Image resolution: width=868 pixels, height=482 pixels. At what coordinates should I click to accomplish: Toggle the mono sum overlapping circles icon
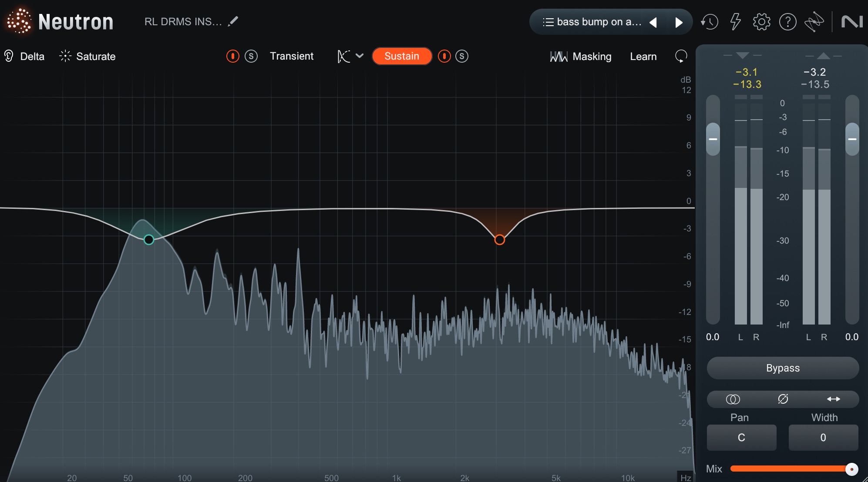733,399
